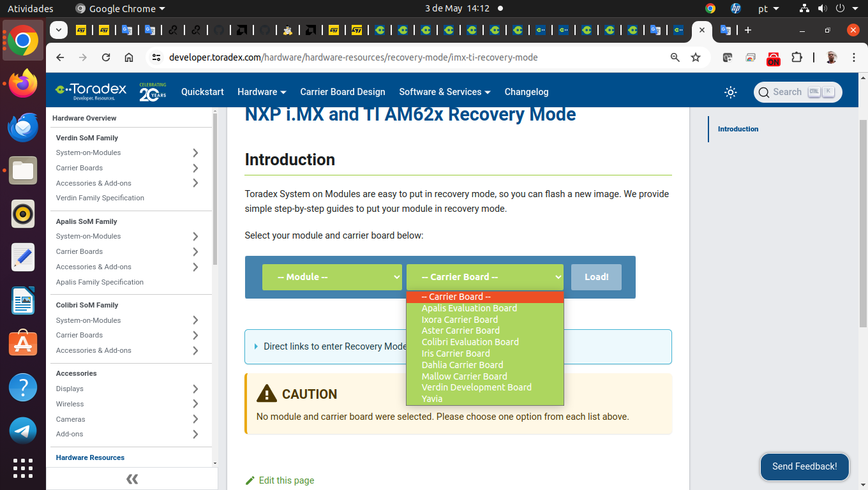Open the Changelog link
The width and height of the screenshot is (868, 490).
(x=527, y=92)
